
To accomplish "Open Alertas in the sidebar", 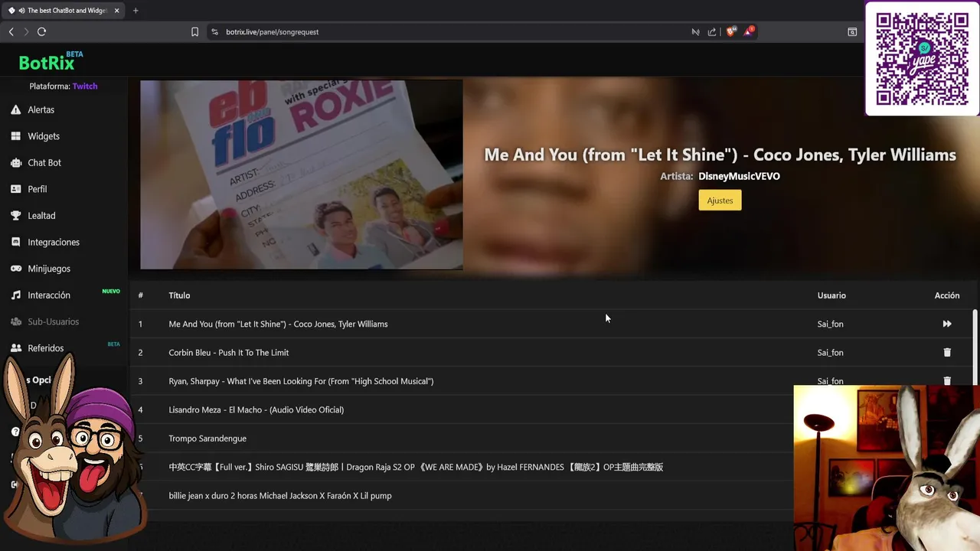I will click(41, 109).
